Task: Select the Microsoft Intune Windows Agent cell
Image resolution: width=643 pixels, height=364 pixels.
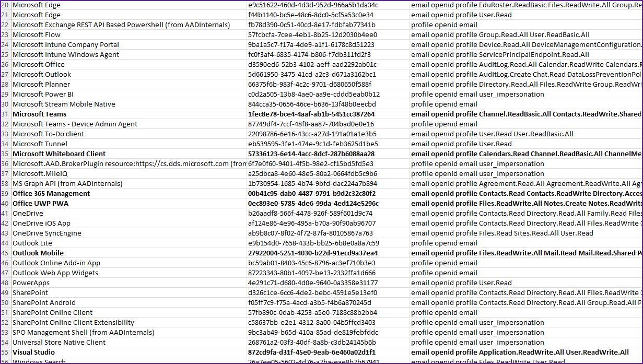Action: (129, 55)
